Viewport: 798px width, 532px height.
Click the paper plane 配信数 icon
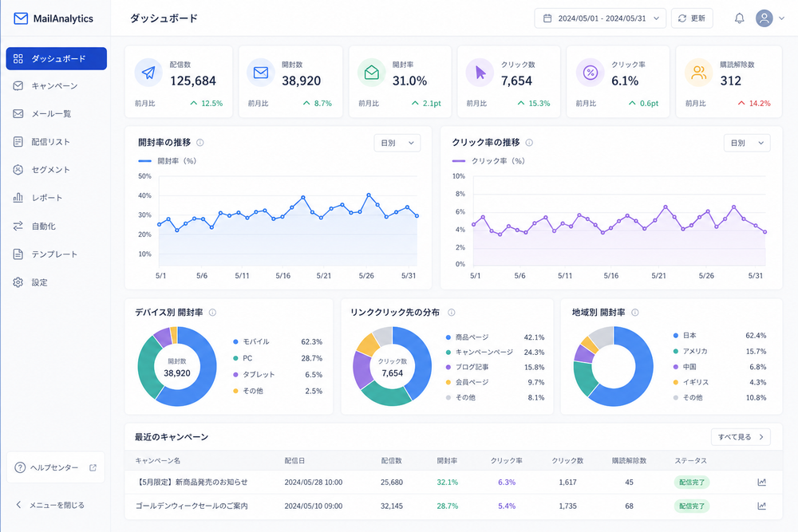(x=148, y=73)
